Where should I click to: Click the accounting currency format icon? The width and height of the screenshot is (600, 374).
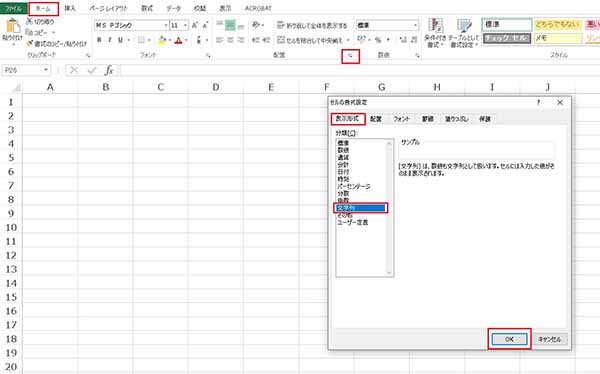tap(361, 40)
